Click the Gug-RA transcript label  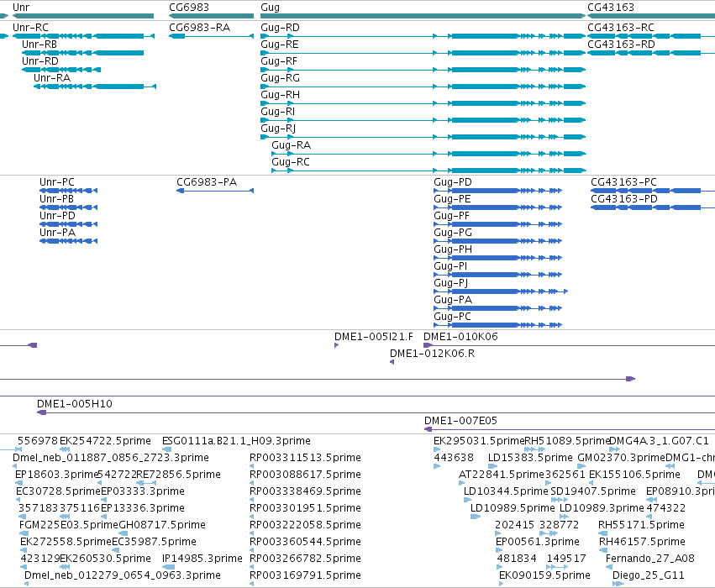click(x=291, y=146)
